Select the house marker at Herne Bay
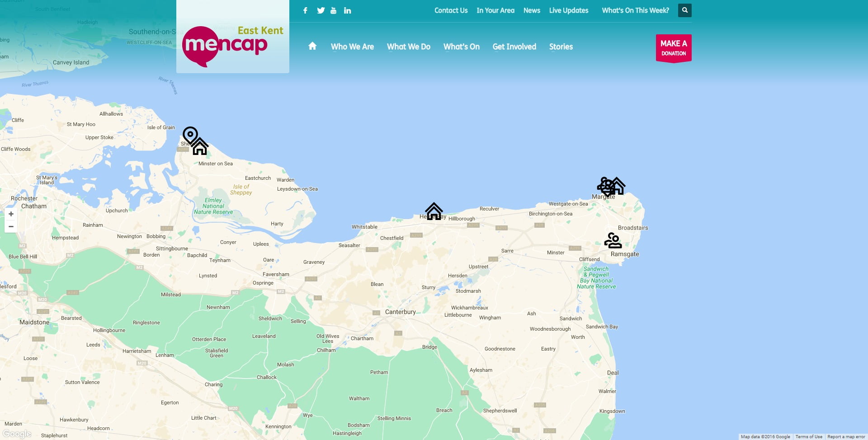Screen dimensions: 868x440 point(434,211)
